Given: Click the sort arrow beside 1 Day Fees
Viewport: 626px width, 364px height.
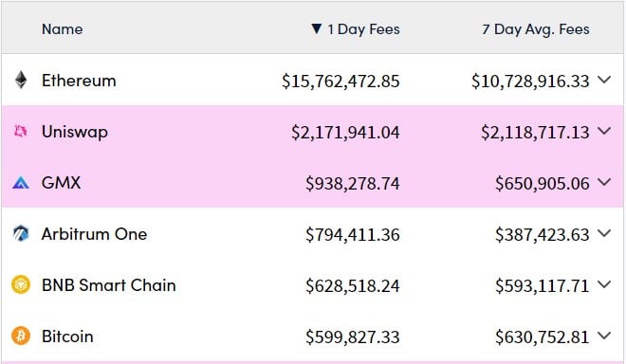Looking at the screenshot, I should tap(316, 28).
